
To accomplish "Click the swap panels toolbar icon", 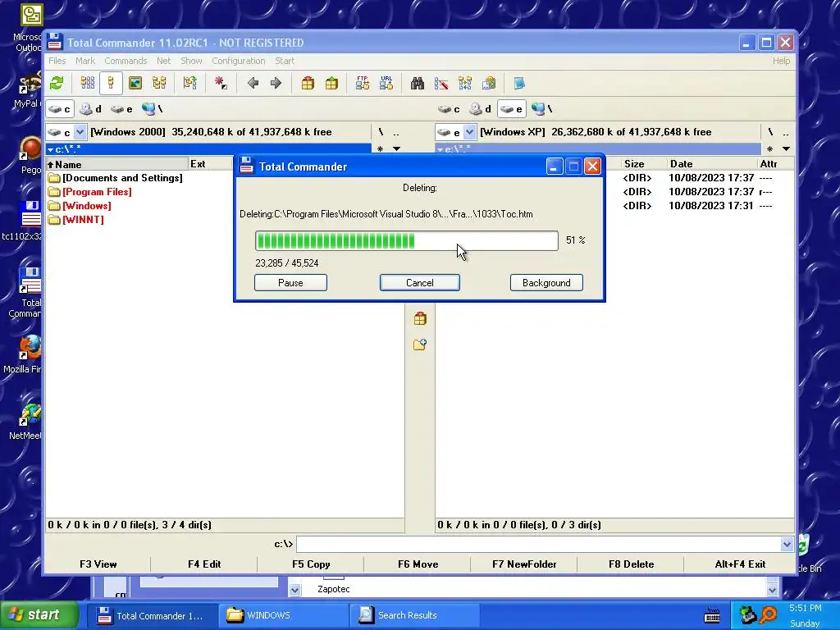I will pyautogui.click(x=189, y=83).
